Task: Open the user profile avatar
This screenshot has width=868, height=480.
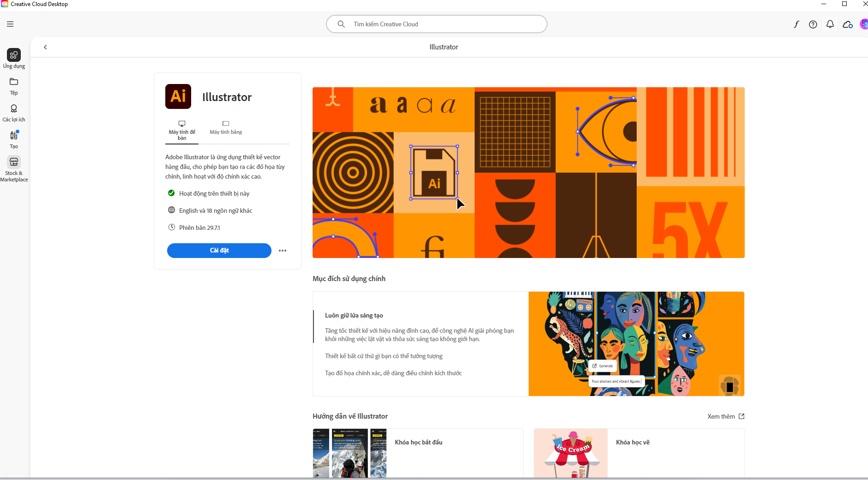Action: [x=863, y=24]
